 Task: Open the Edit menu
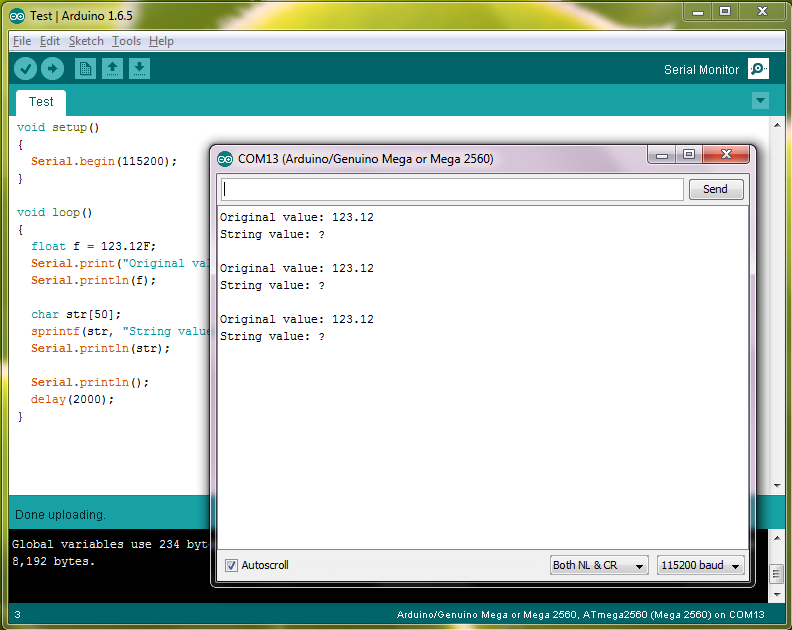pos(50,41)
